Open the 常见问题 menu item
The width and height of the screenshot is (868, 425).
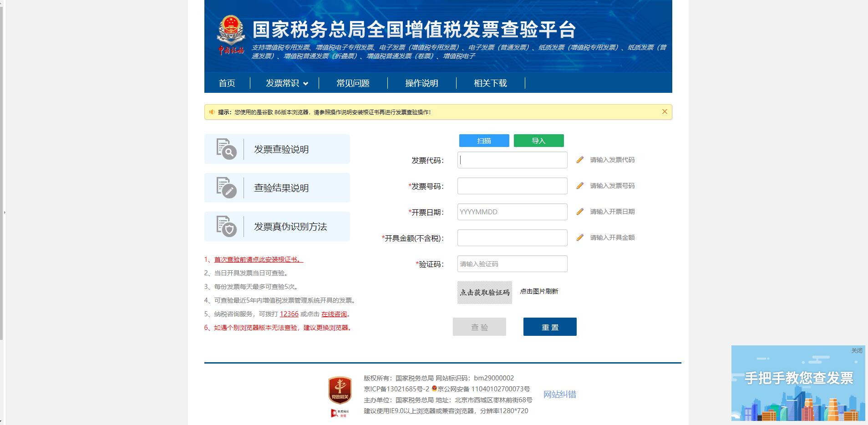click(x=353, y=83)
